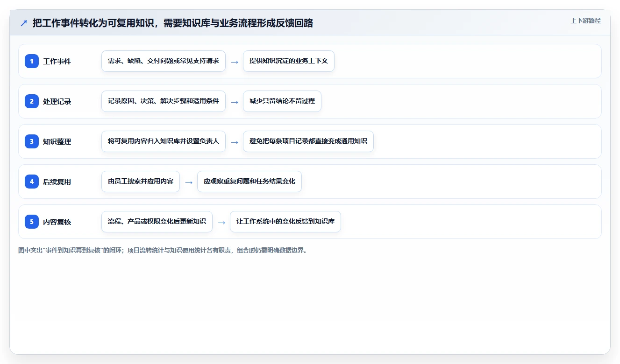The width and height of the screenshot is (620, 364).
Task: Click the box 让工作系统中的变化反馈到知识库
Action: coord(285,222)
